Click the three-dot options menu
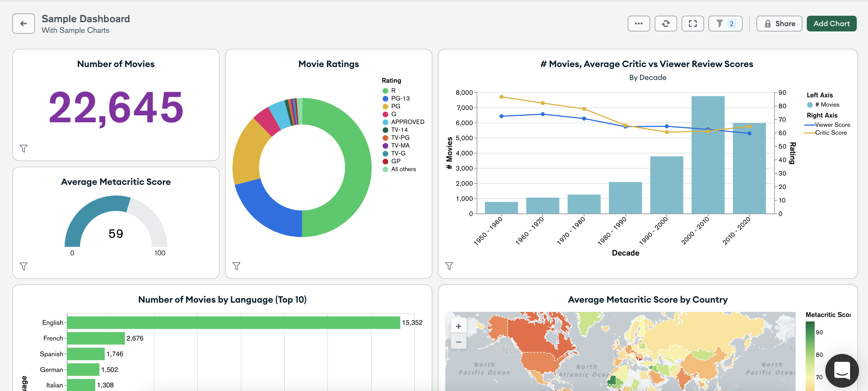This screenshot has width=868, height=391. [639, 23]
